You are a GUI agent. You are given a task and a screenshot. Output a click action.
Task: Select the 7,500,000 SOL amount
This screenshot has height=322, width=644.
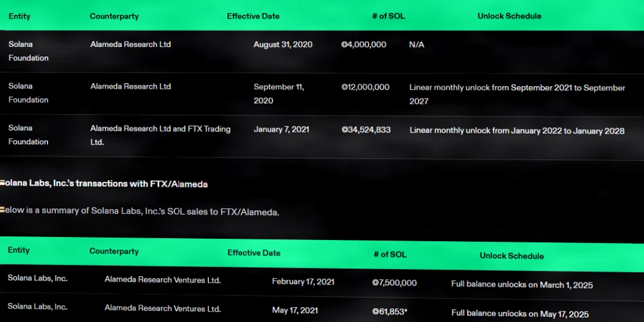(394, 283)
